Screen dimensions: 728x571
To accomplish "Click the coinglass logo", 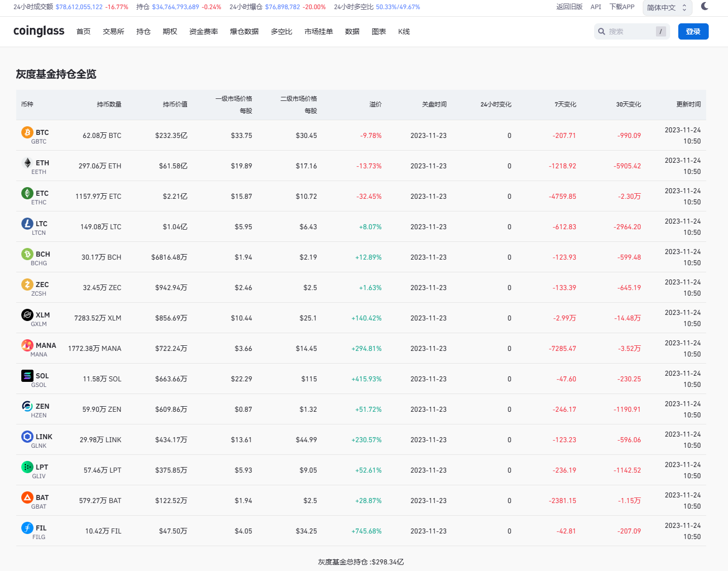I will coord(39,31).
